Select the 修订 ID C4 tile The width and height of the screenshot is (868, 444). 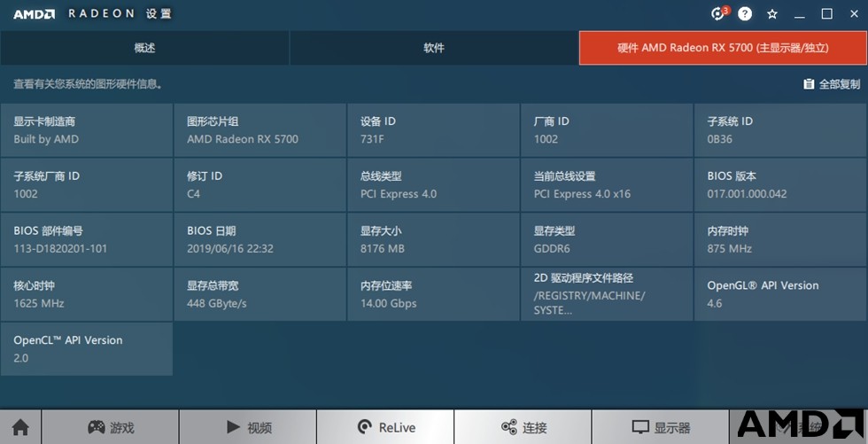click(x=260, y=184)
